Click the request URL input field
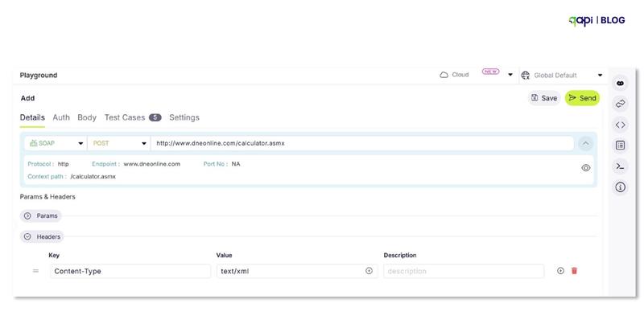Screen dimensions: 644x328 [x=362, y=143]
